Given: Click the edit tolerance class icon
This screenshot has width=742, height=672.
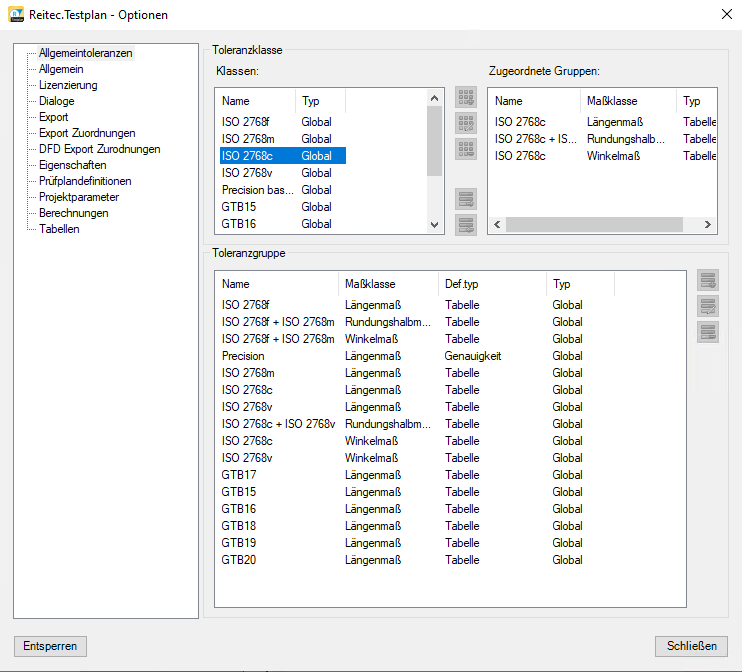Looking at the screenshot, I should pos(466,123).
